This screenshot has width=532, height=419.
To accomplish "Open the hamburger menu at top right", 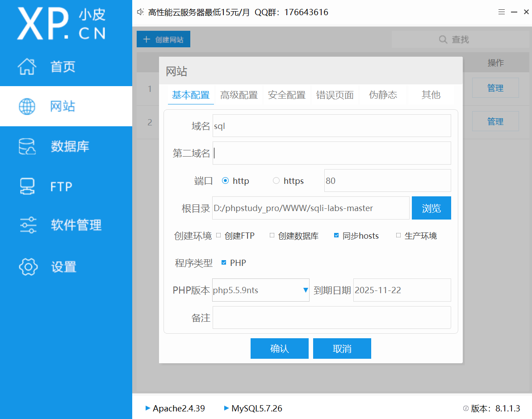I will (x=501, y=12).
